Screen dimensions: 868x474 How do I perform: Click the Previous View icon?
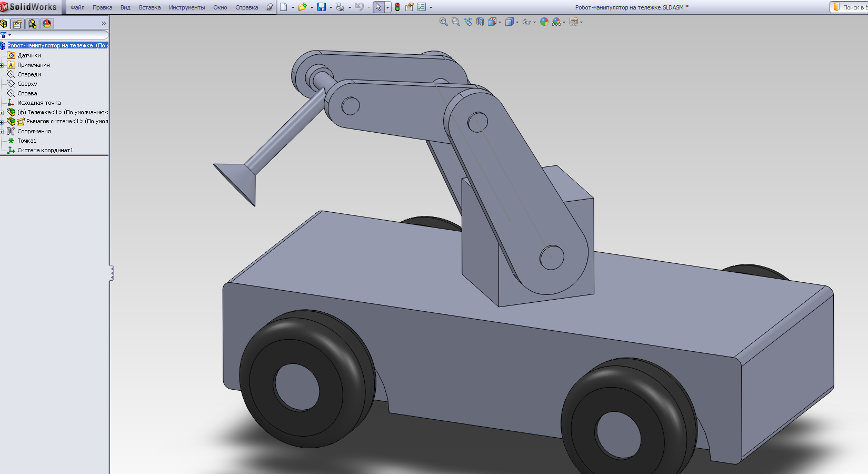click(x=468, y=22)
